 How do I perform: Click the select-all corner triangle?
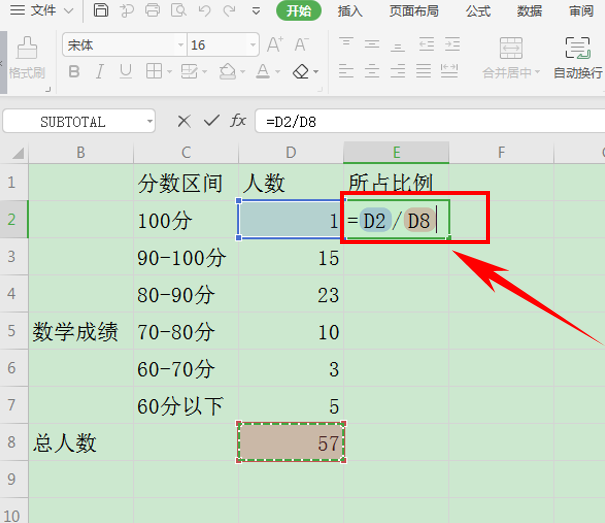18,153
